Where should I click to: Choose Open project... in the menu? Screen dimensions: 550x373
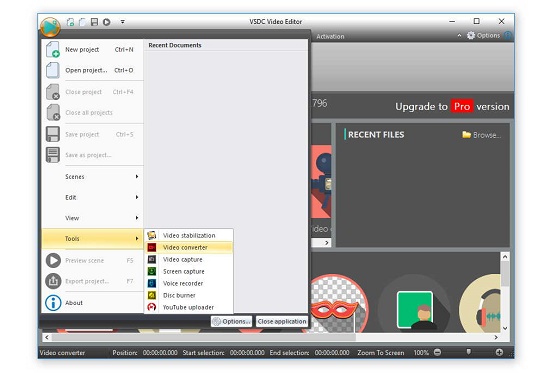tap(93, 70)
